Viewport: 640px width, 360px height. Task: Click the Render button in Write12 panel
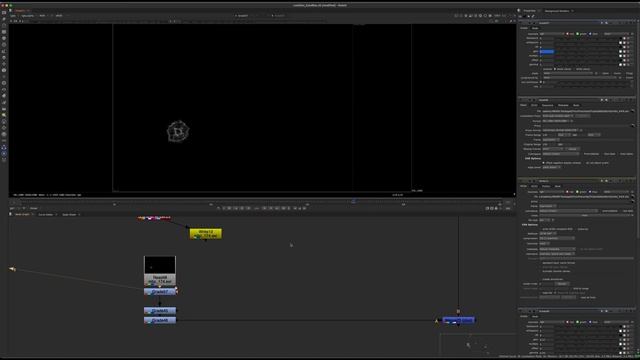pos(562,284)
